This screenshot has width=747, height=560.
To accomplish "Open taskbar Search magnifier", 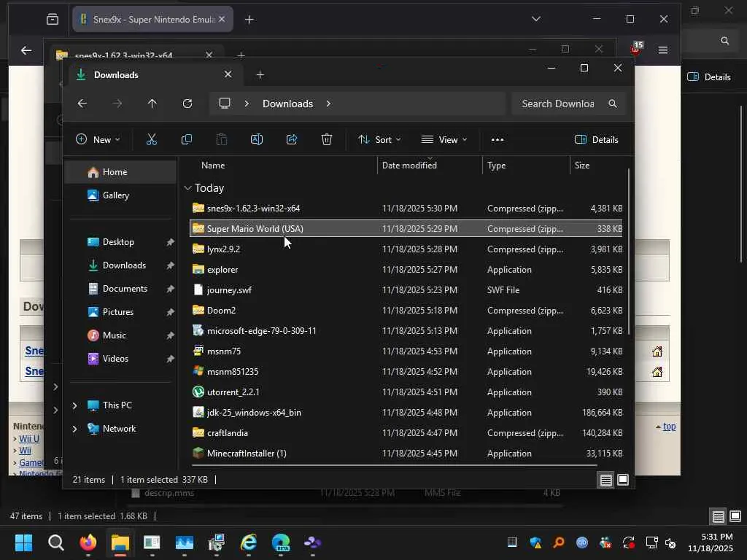I will coord(55,542).
